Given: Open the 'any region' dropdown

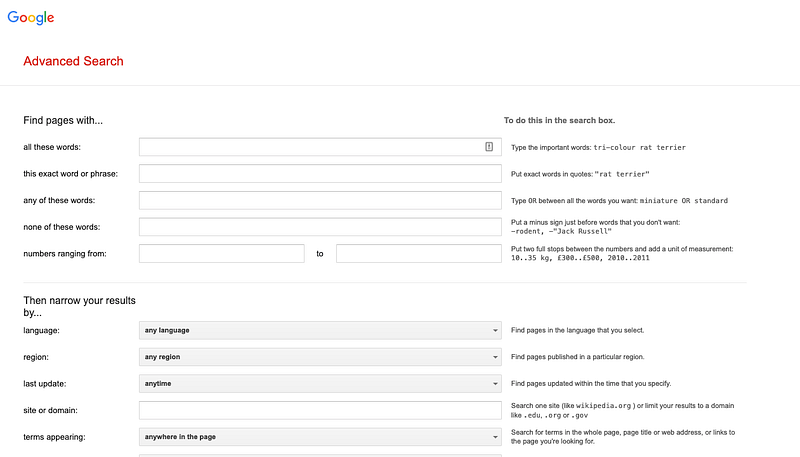Looking at the screenshot, I should [320, 357].
